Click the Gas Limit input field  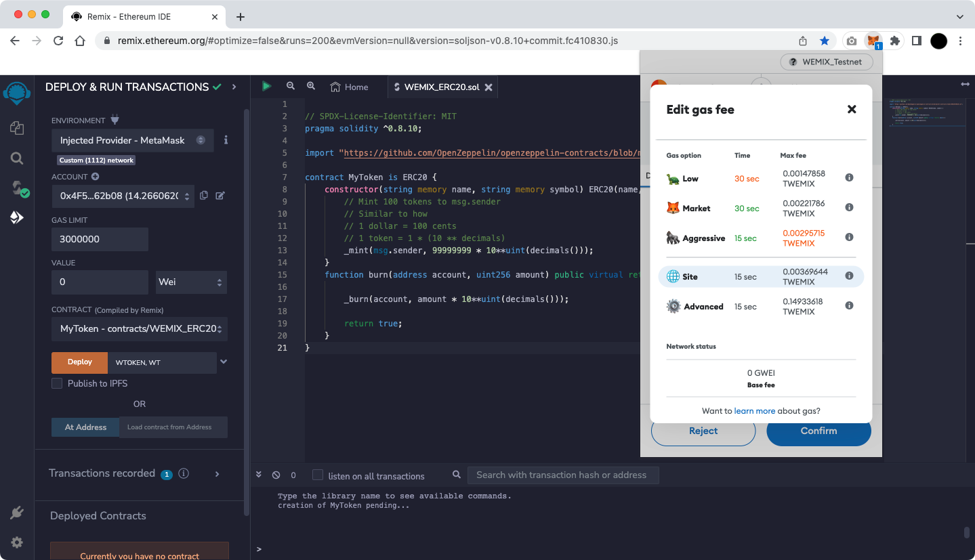tap(100, 239)
